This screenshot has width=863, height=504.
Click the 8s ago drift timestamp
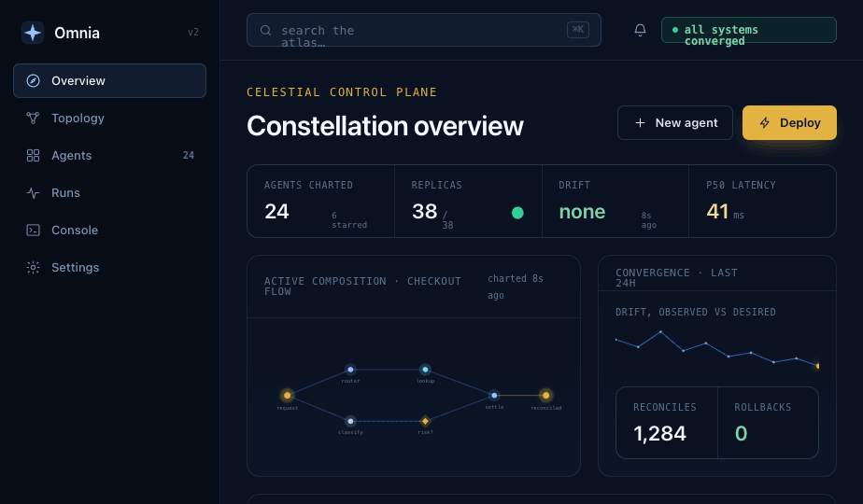[x=649, y=220]
